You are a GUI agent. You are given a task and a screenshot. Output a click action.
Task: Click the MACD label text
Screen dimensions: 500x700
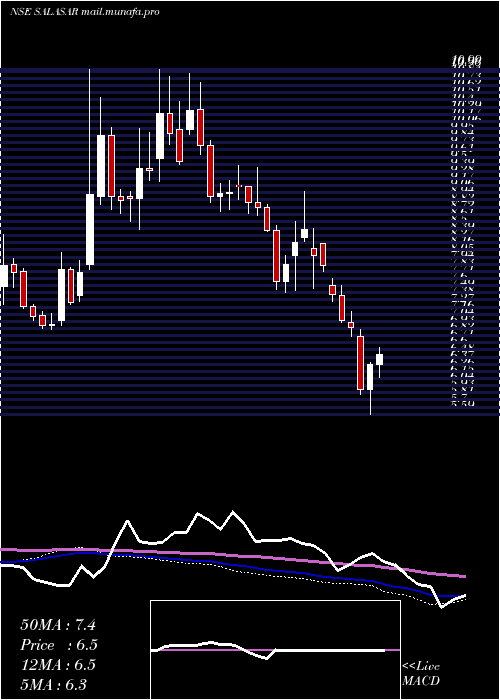click(421, 681)
